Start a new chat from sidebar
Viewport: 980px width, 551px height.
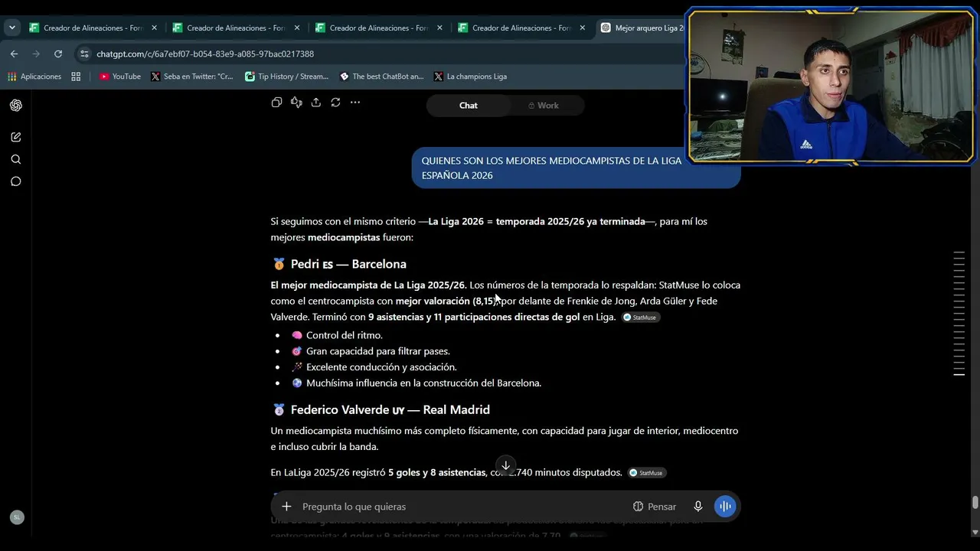point(16,137)
